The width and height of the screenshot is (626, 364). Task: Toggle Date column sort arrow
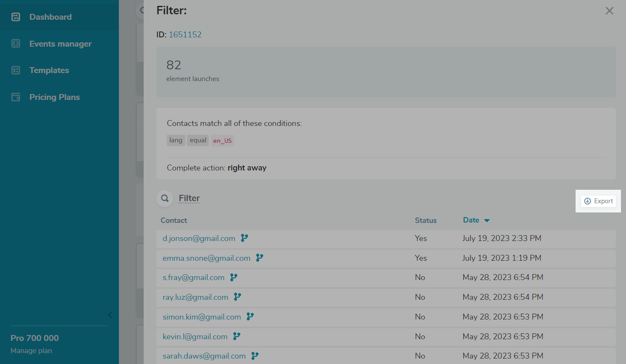tap(487, 220)
